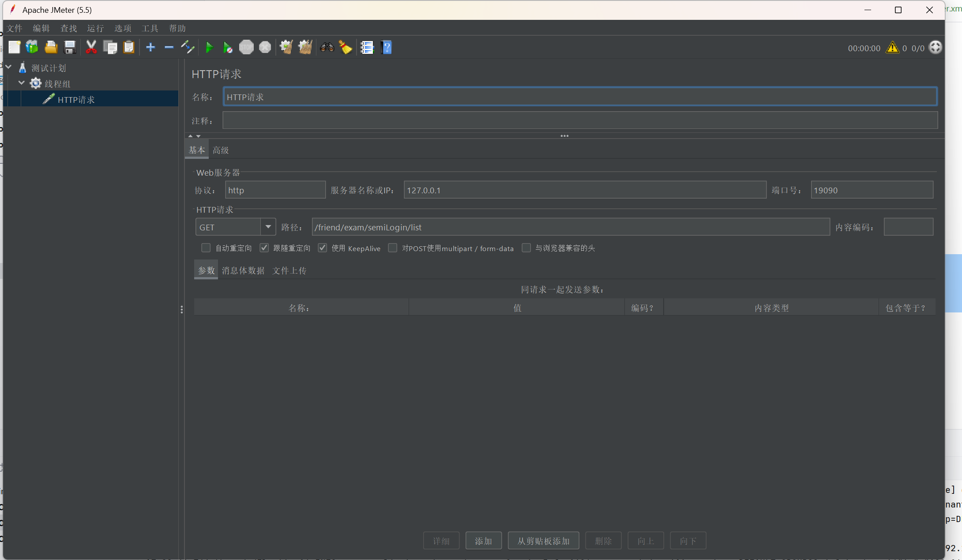Open the GET method dropdown
Viewport: 962px width, 560px height.
(268, 227)
